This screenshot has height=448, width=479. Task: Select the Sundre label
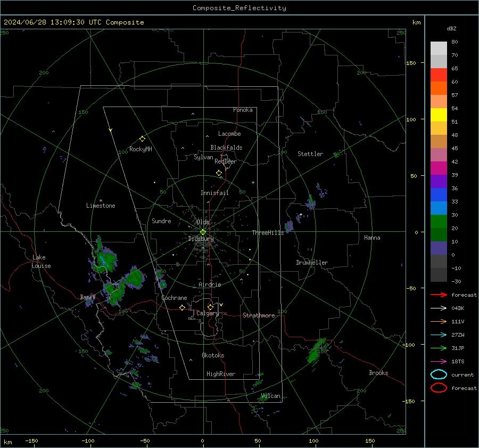[x=161, y=221]
